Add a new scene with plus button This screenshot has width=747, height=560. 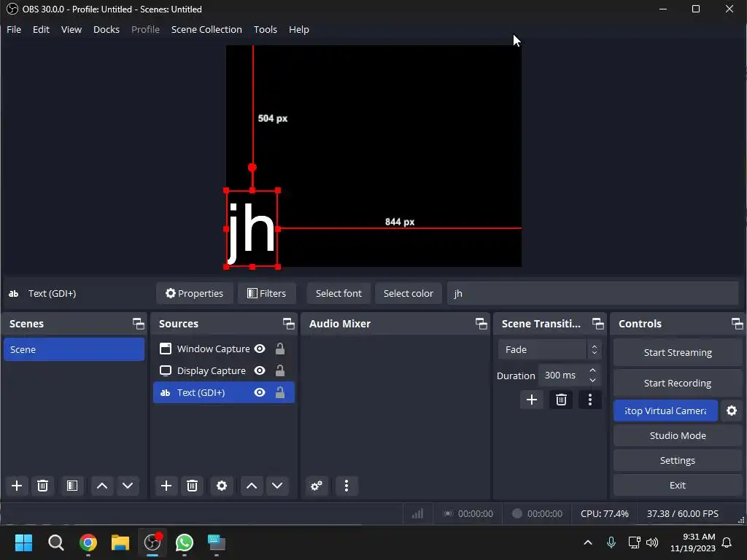17,486
